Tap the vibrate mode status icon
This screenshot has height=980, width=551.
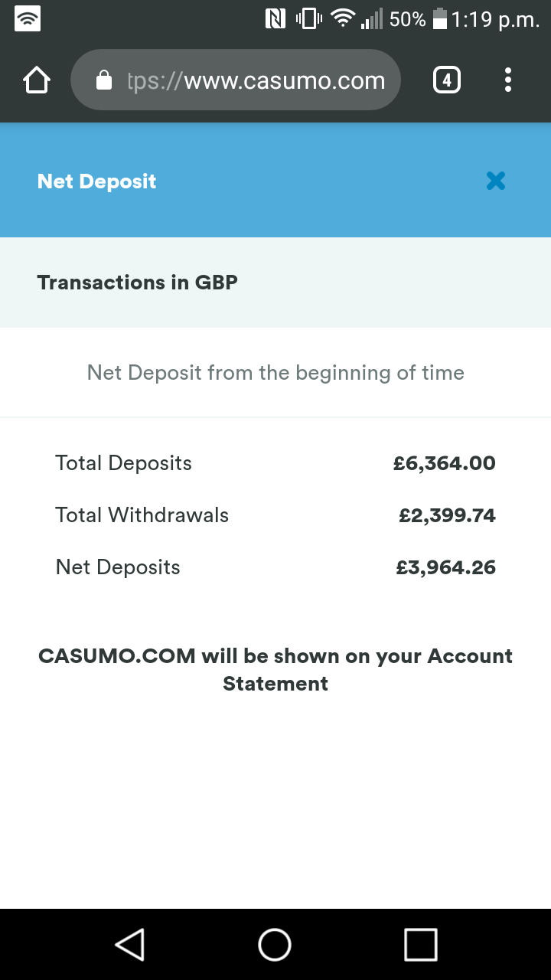(x=309, y=19)
